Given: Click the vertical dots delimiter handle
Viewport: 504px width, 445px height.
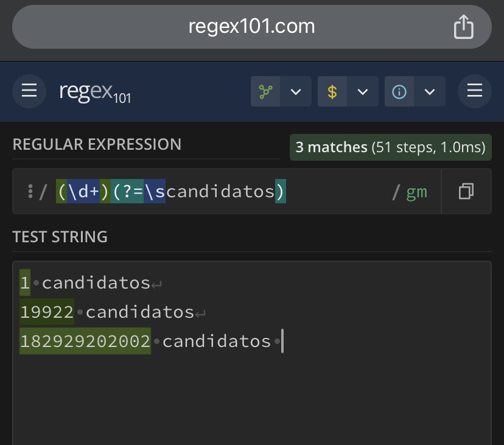Looking at the screenshot, I should (30, 192).
